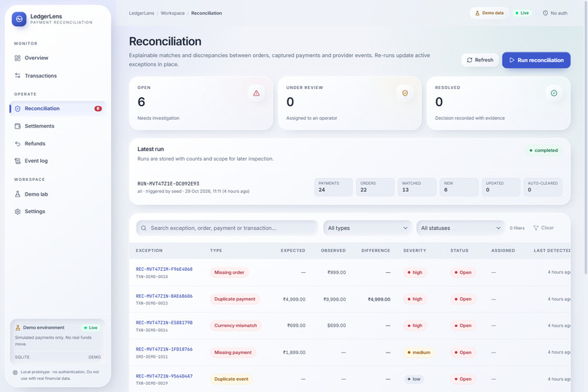Click run ID RUN-MVT47Z1E-DC092E93
The width and height of the screenshot is (588, 392).
(x=169, y=184)
